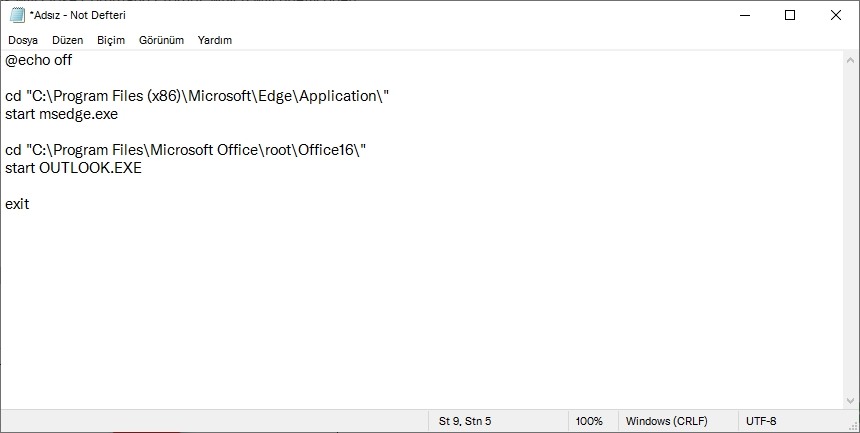
Task: Open the Görünüm menu
Action: (161, 40)
